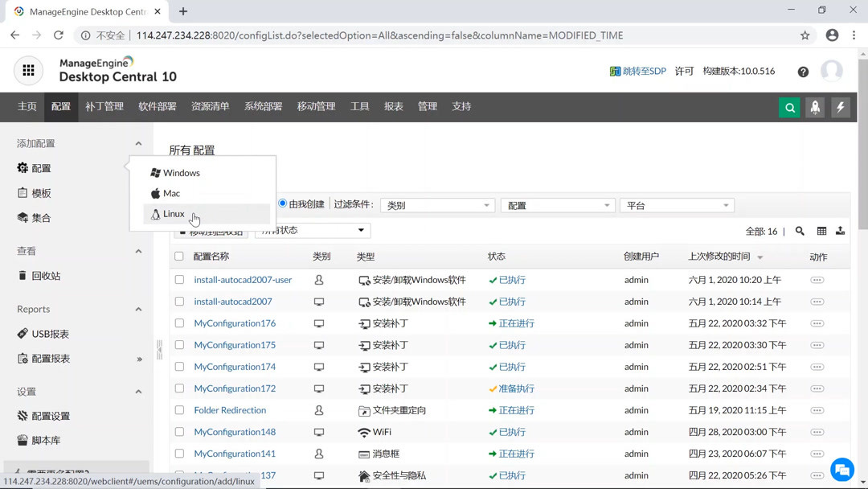Open the column chooser grid icon above the table
Screen dimensions: 868x489
[x=821, y=231]
